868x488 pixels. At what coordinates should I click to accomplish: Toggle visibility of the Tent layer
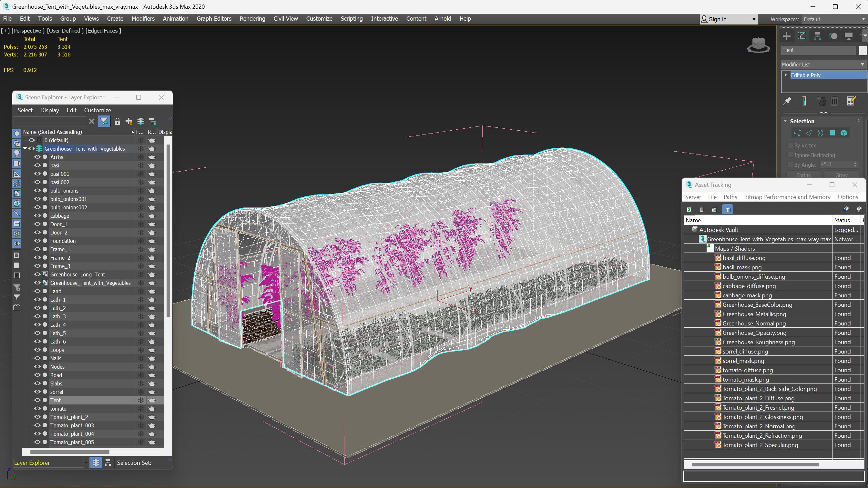pyautogui.click(x=37, y=400)
